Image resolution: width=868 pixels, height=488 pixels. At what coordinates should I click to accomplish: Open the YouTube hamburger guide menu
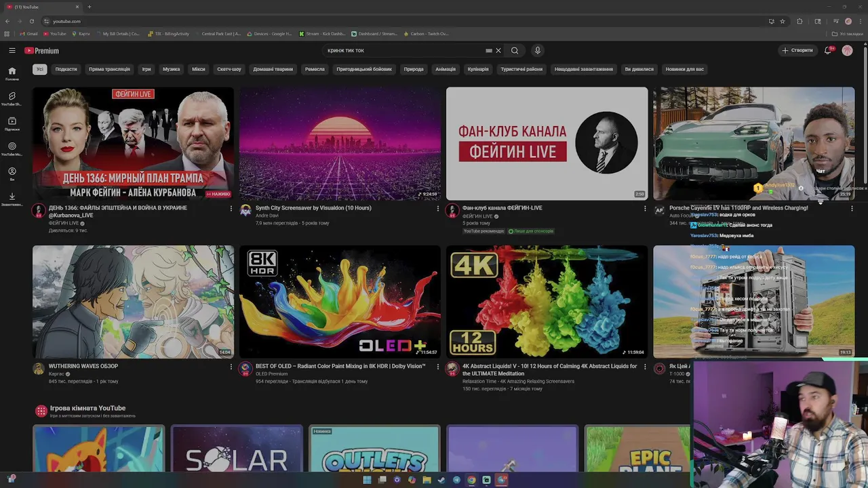tap(12, 50)
